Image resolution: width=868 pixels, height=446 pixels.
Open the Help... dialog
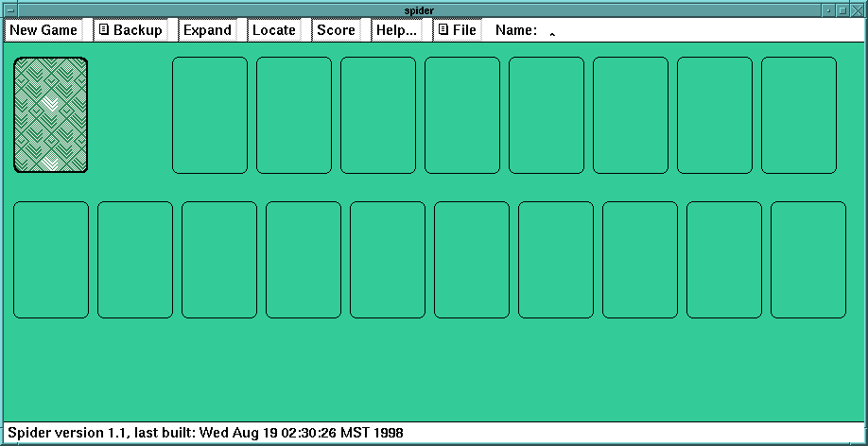point(396,30)
